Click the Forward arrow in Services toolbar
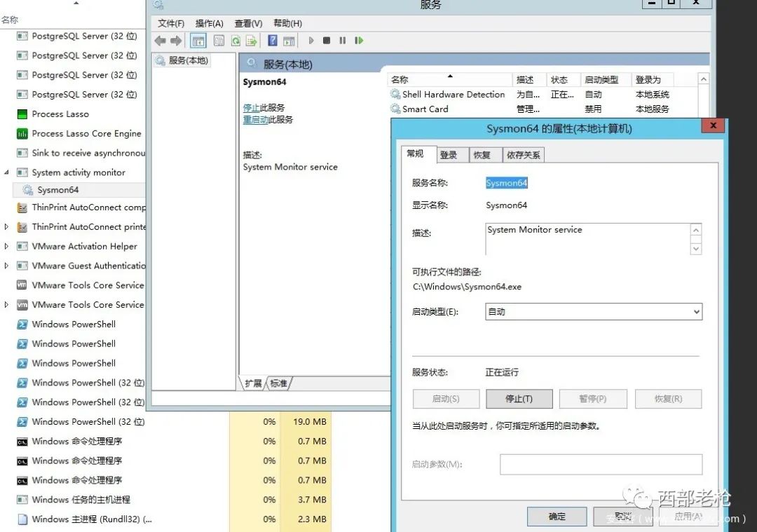 [176, 41]
